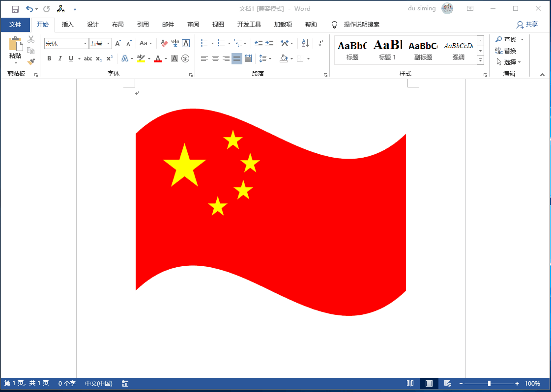Open the bullets list dropdown
This screenshot has height=392, width=551.
coord(212,44)
